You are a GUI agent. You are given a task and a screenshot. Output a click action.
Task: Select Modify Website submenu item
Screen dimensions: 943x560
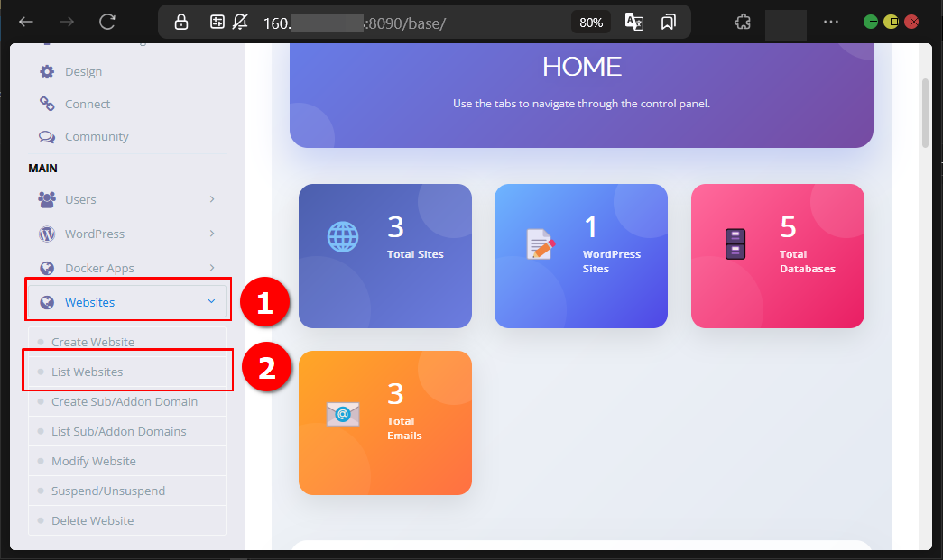pyautogui.click(x=127, y=461)
